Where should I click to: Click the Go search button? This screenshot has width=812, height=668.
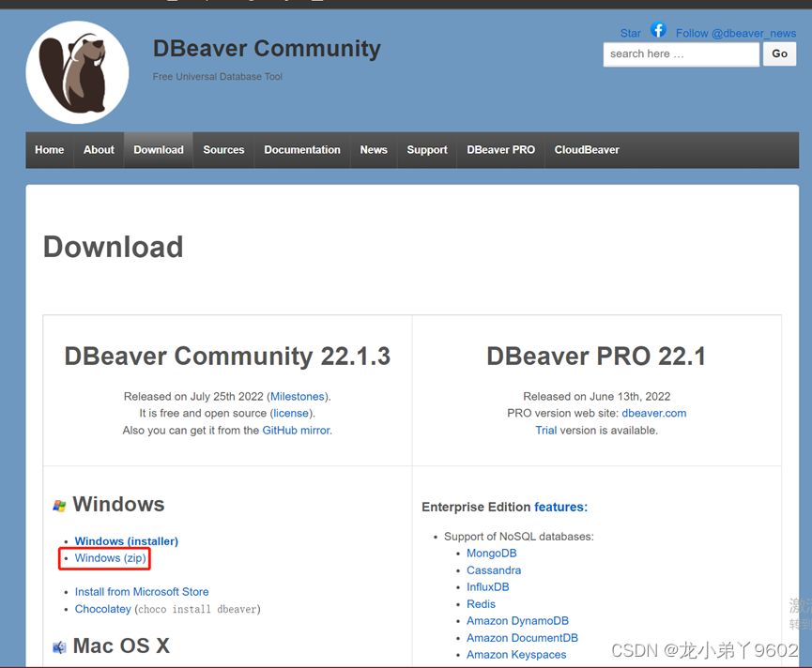[x=779, y=54]
